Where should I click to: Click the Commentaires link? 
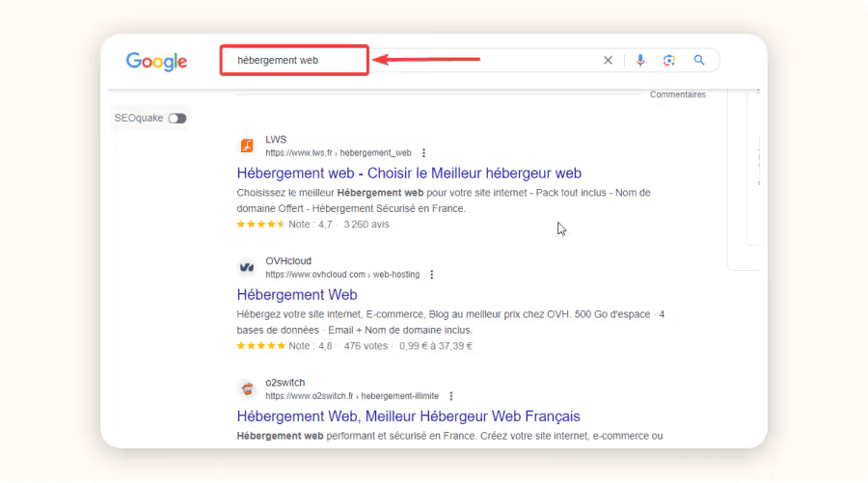(678, 94)
